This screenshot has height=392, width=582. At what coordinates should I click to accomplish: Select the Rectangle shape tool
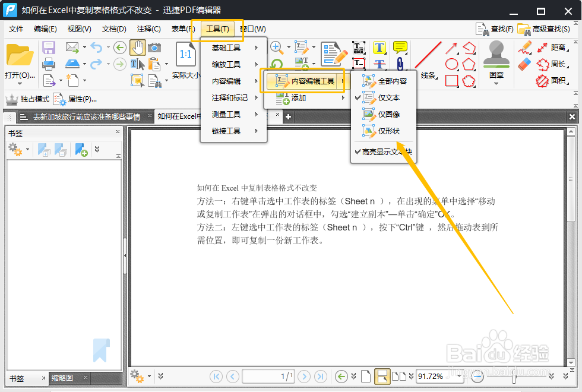tap(451, 81)
